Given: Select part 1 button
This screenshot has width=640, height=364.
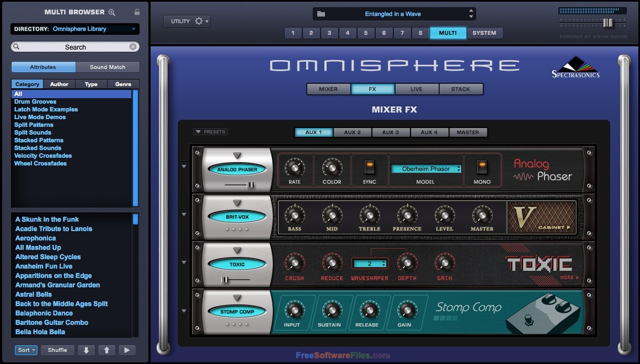Looking at the screenshot, I should click(293, 33).
